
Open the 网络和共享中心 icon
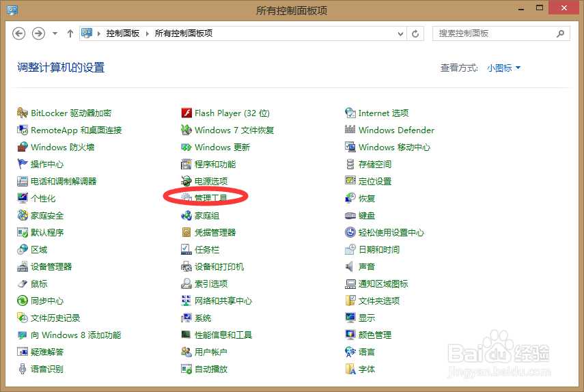pyautogui.click(x=186, y=300)
